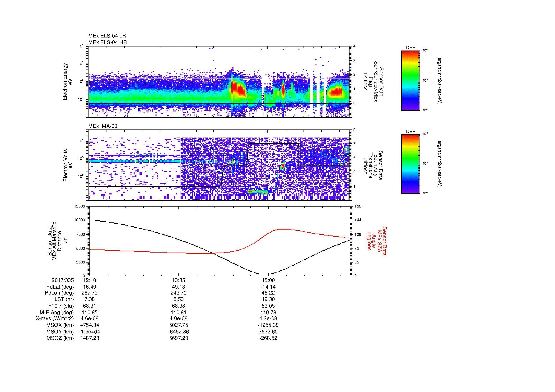Click the IMA colorbar units label
555x392 pixels.
439,164
